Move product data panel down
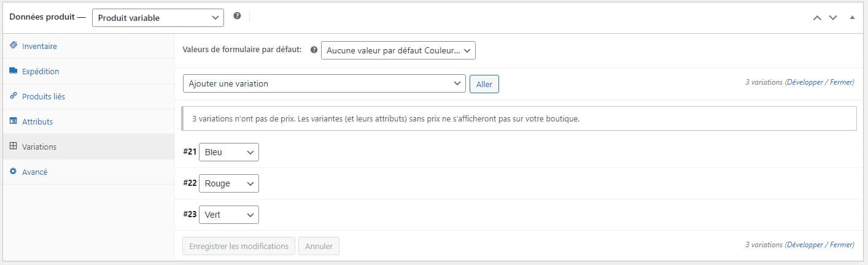The width and height of the screenshot is (868, 265). 833,18
